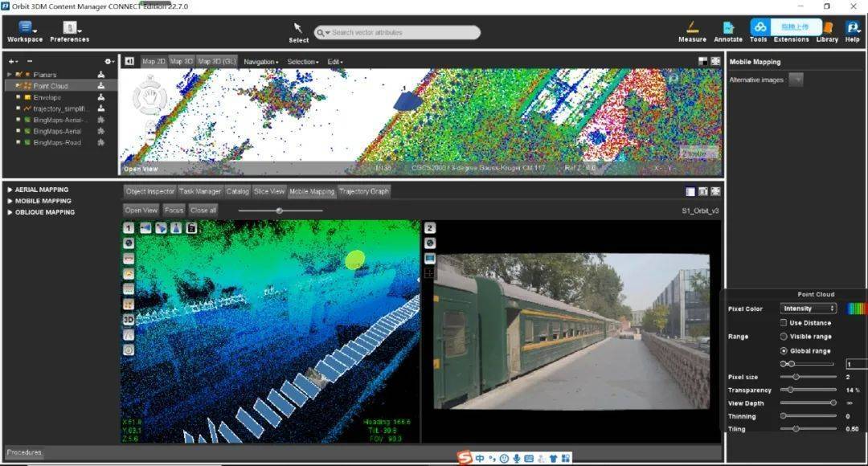Open the Preferences icon
This screenshot has height=466, width=868.
(70, 27)
